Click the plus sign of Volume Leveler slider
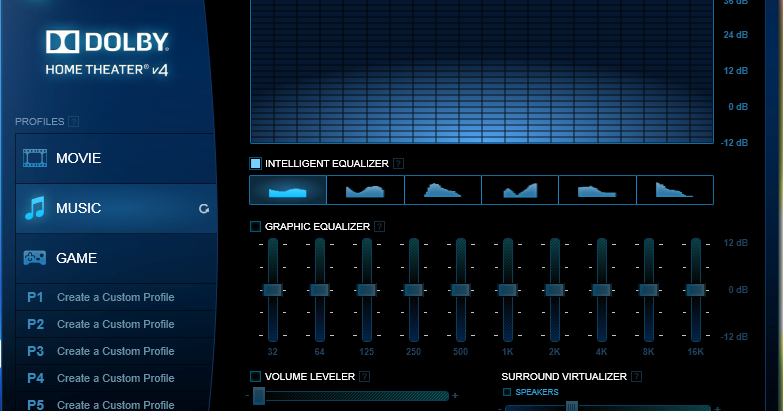The height and width of the screenshot is (411, 783). pyautogui.click(x=455, y=396)
